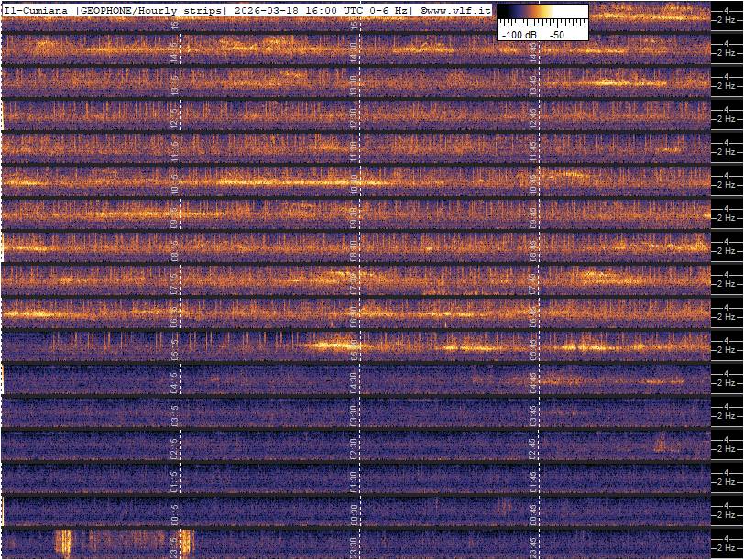Click the I1-Cumiana station title text
This screenshot has width=744, height=560.
37,9
